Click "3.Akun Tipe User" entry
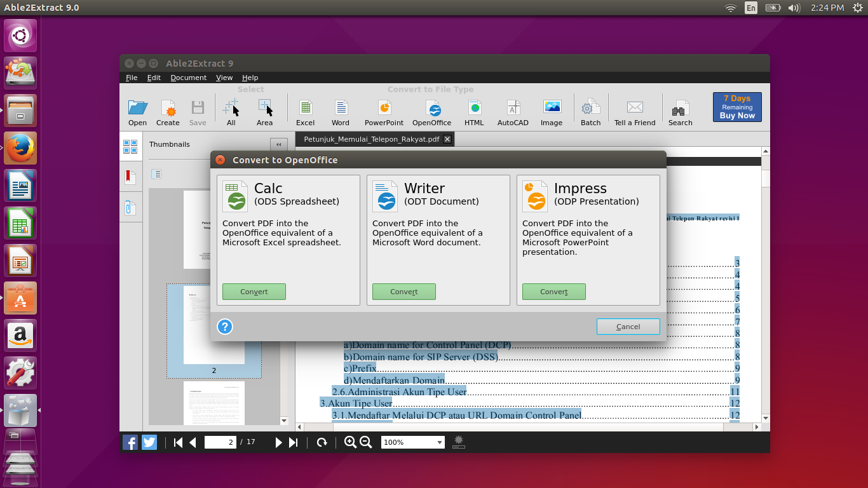Viewport: 868px width, 488px height. click(356, 403)
